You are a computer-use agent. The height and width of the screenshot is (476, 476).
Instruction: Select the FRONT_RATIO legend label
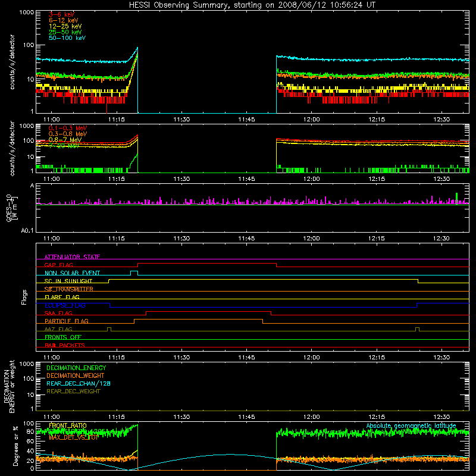point(68,425)
